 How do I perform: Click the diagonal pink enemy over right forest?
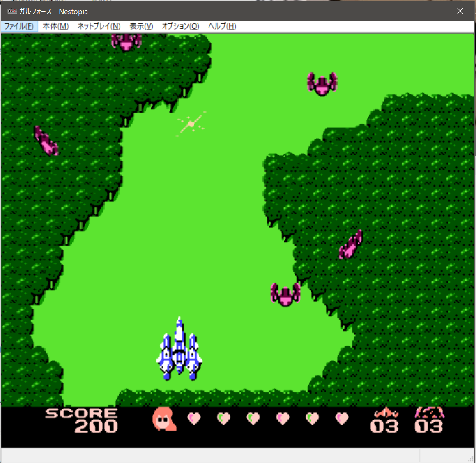click(351, 244)
